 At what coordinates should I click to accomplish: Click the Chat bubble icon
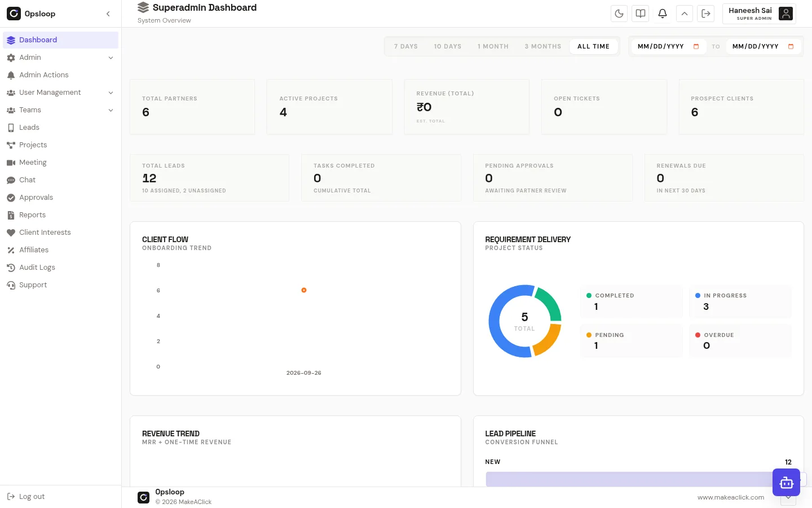11,180
